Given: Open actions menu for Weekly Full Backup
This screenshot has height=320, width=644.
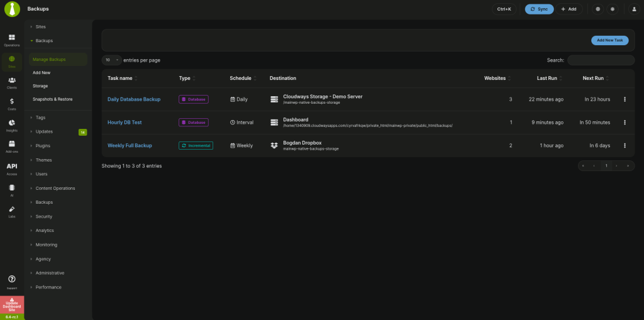Looking at the screenshot, I should [625, 145].
